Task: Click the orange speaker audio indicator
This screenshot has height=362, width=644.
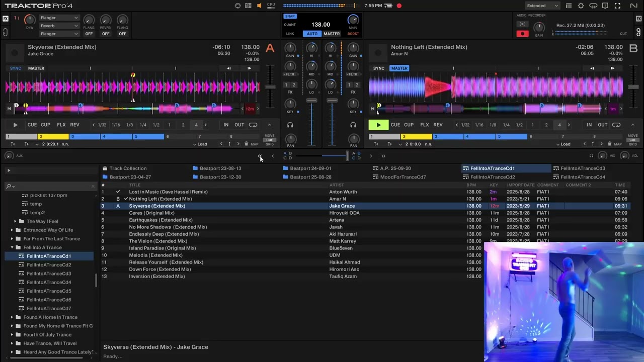Action: [x=259, y=6]
